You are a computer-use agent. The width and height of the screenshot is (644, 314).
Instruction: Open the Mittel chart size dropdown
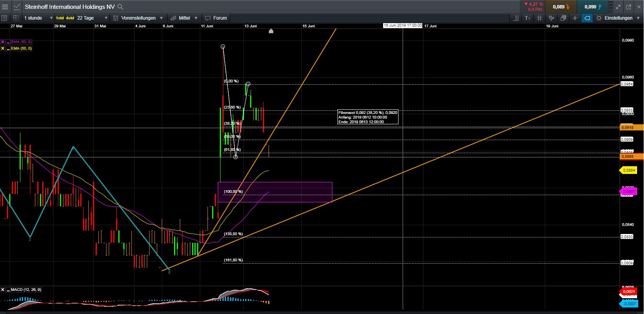tap(184, 18)
